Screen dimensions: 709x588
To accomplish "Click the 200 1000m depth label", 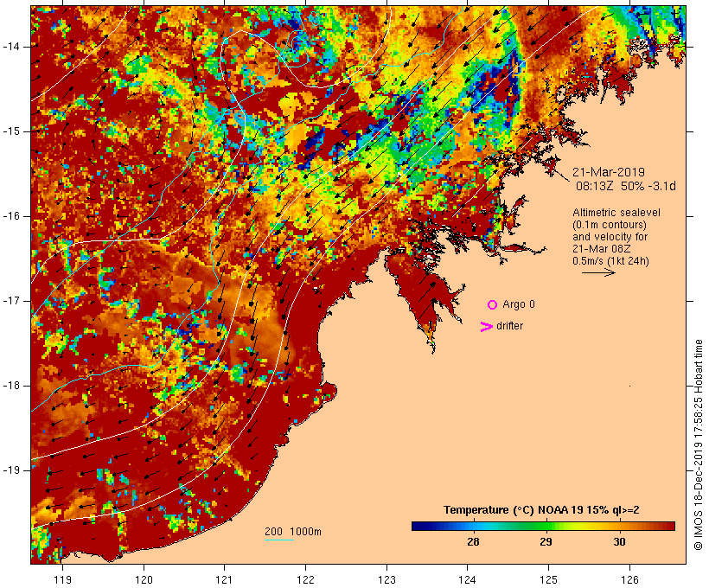I will tap(293, 532).
